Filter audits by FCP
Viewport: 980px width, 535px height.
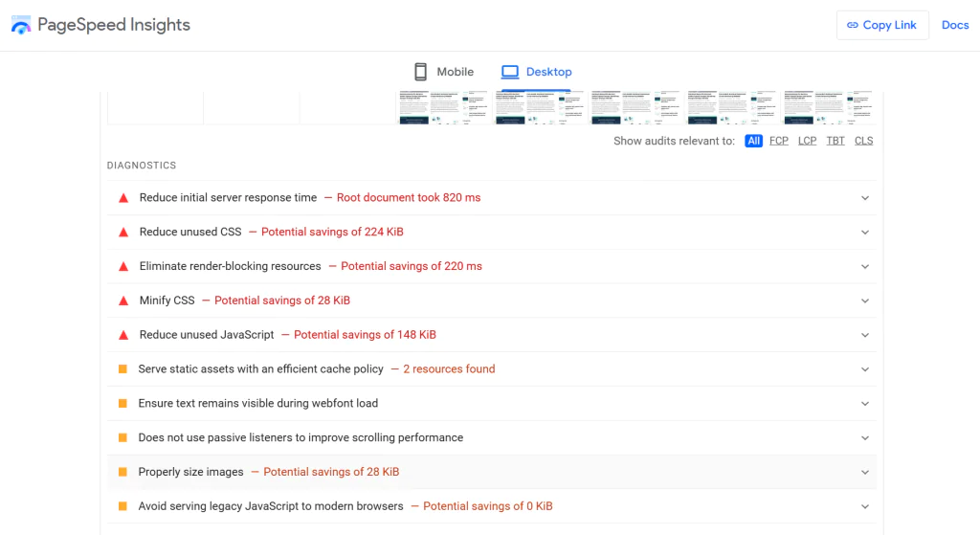tap(779, 142)
